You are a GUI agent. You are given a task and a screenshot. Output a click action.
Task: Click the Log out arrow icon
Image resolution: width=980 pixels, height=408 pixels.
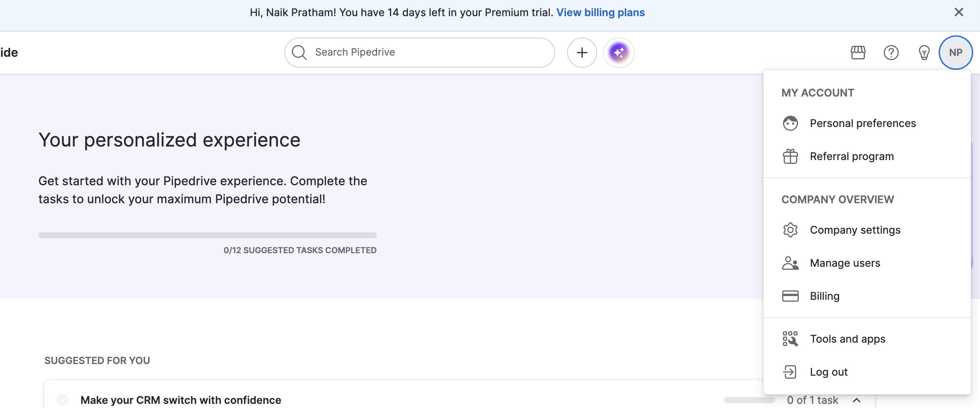tap(789, 372)
